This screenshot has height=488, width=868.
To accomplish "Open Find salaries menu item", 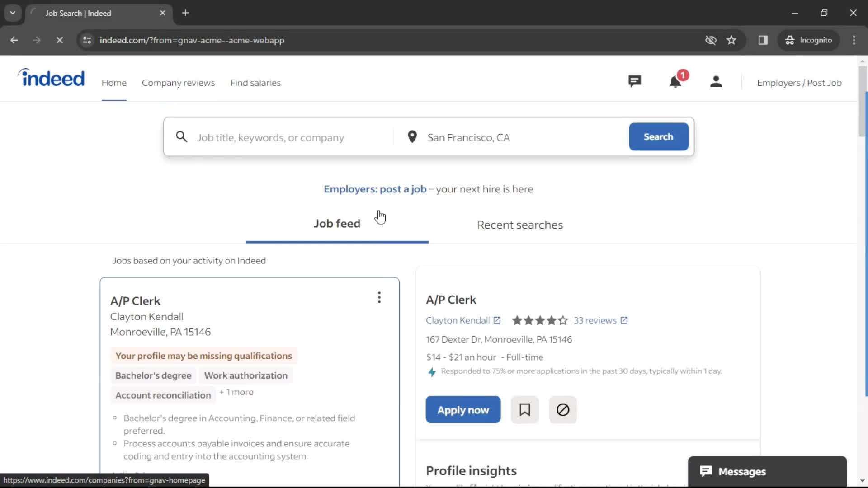I will click(255, 82).
